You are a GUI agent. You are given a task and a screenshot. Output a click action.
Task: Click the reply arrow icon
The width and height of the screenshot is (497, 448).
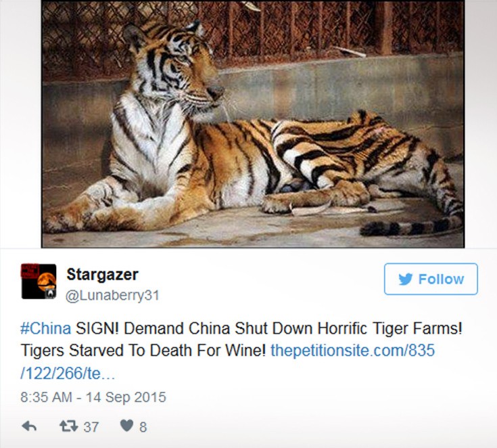[x=29, y=426]
